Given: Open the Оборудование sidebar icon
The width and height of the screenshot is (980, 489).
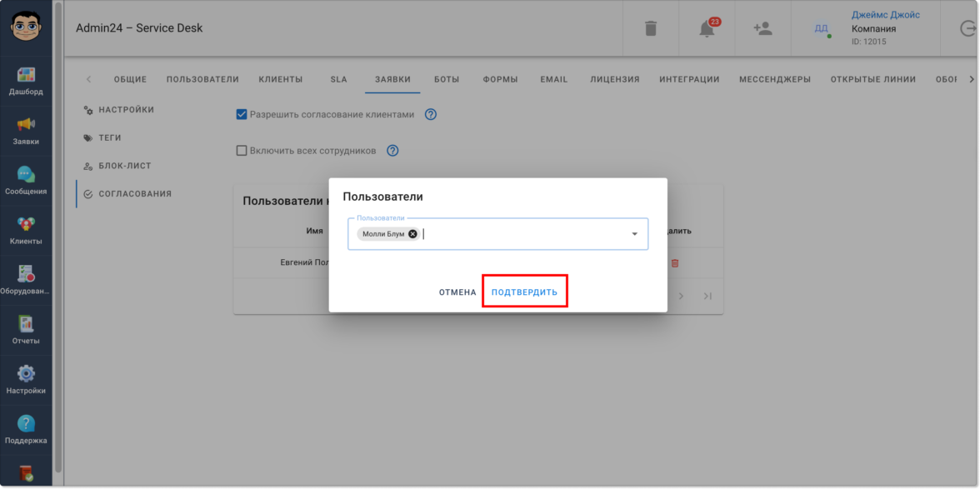Looking at the screenshot, I should click(26, 273).
